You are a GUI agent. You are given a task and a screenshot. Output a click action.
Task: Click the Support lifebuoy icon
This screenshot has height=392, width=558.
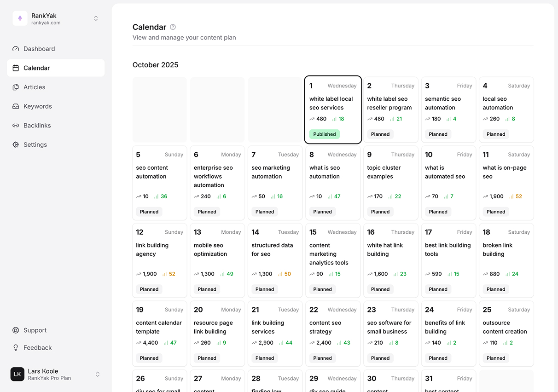tap(16, 330)
